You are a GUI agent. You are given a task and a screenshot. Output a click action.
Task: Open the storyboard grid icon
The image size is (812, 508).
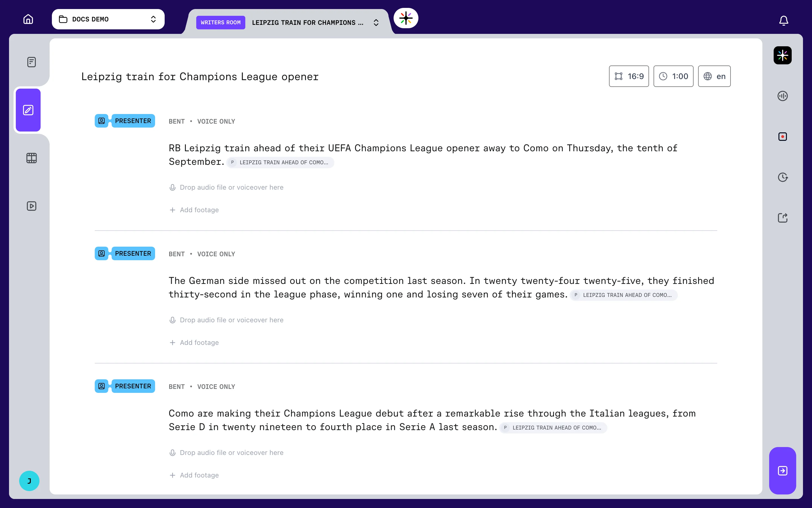click(x=32, y=158)
